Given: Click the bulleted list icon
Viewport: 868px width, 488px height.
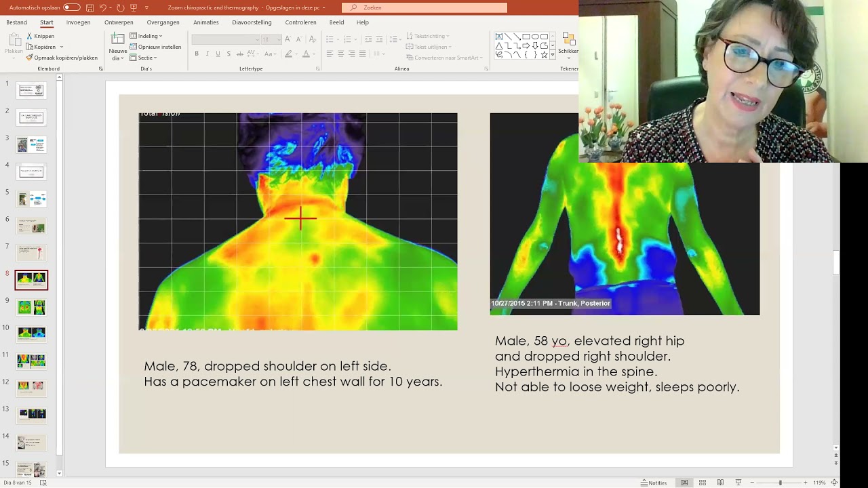Looking at the screenshot, I should pyautogui.click(x=330, y=39).
